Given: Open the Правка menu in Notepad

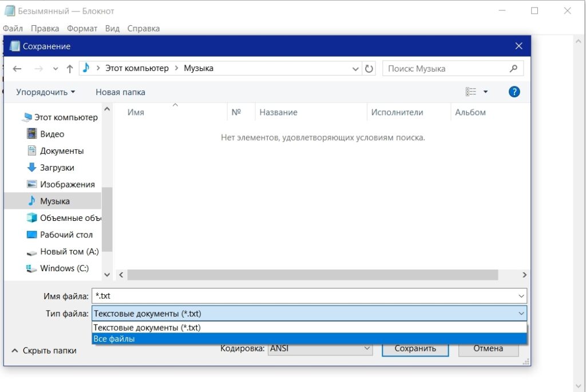Looking at the screenshot, I should (x=45, y=29).
